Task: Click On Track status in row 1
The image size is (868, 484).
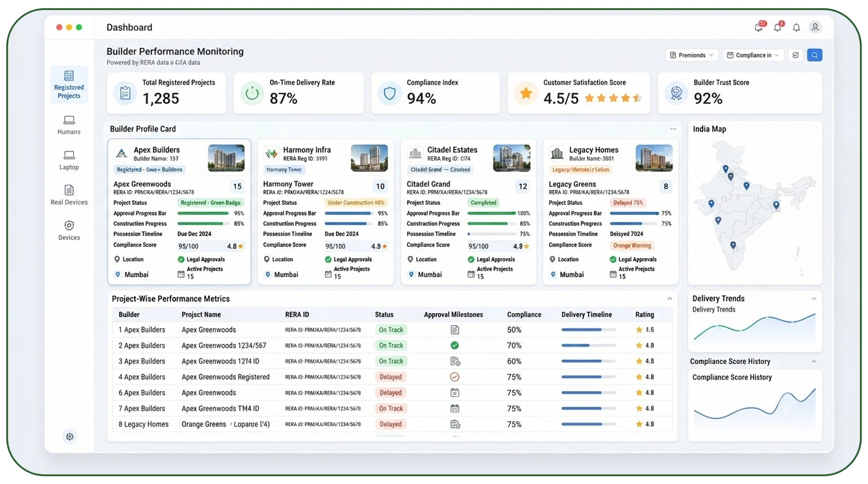Action: click(391, 330)
